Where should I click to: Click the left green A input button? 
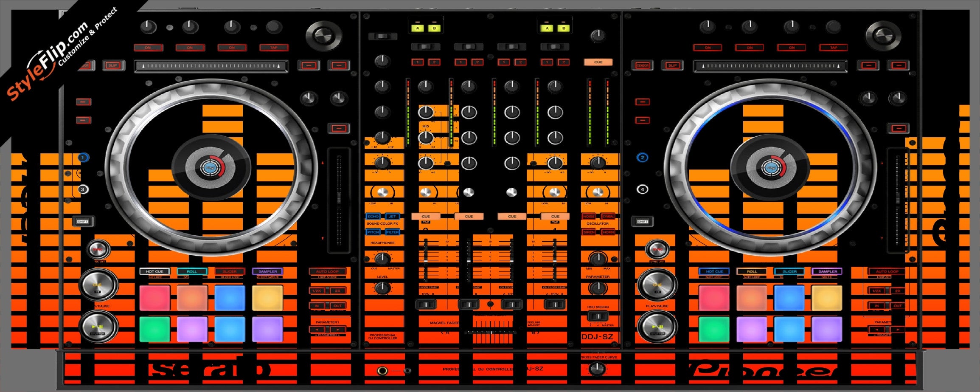pos(418,28)
